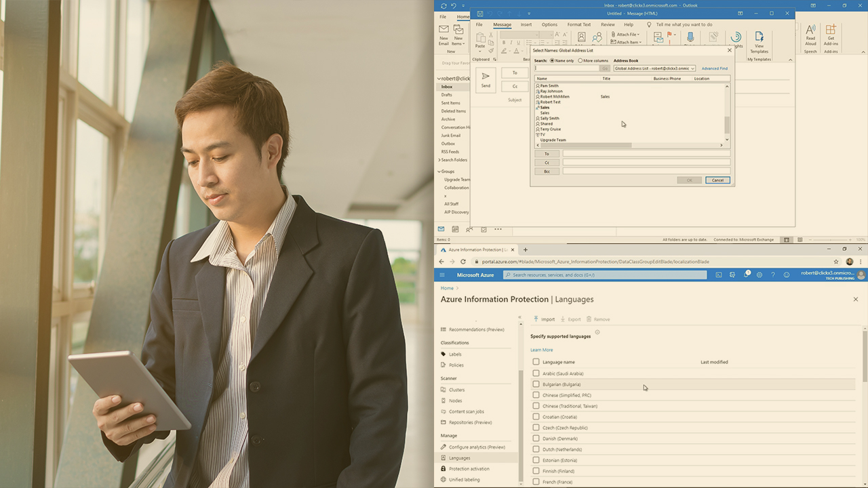
Task: Open Azure notifications bell
Action: (x=746, y=274)
